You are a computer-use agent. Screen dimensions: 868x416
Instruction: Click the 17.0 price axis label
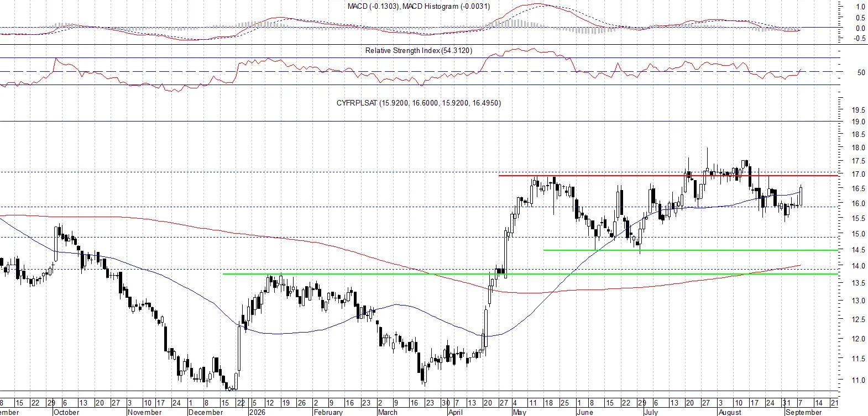click(x=858, y=174)
